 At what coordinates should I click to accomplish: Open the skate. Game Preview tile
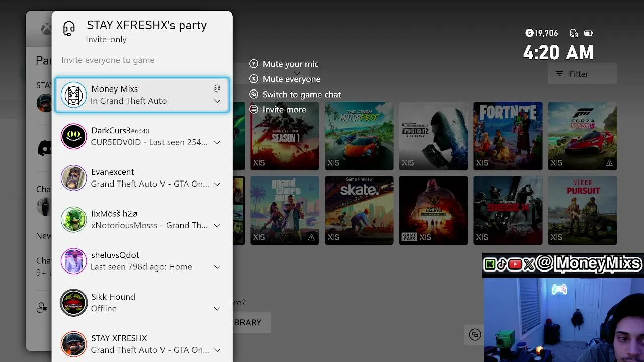359,210
